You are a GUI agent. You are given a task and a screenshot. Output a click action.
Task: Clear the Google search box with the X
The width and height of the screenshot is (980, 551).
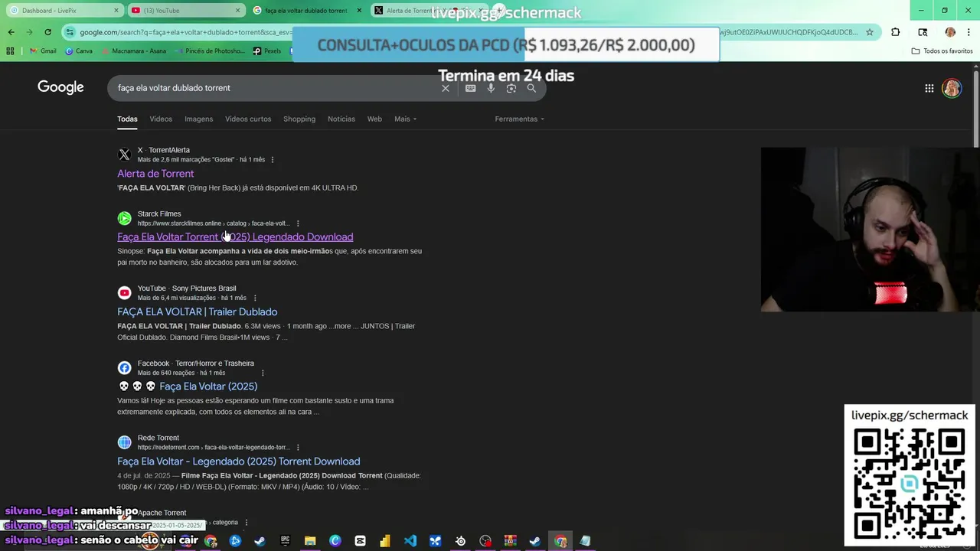click(x=446, y=88)
